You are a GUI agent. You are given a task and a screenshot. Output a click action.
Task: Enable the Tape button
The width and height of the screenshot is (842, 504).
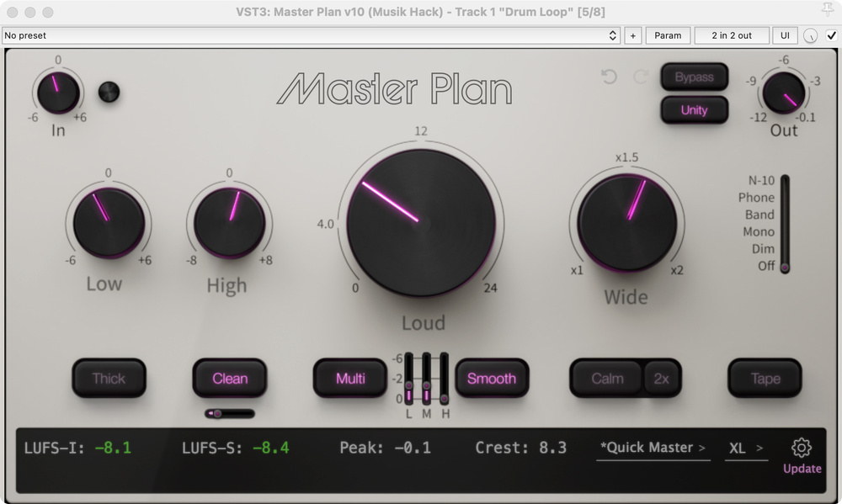click(765, 379)
